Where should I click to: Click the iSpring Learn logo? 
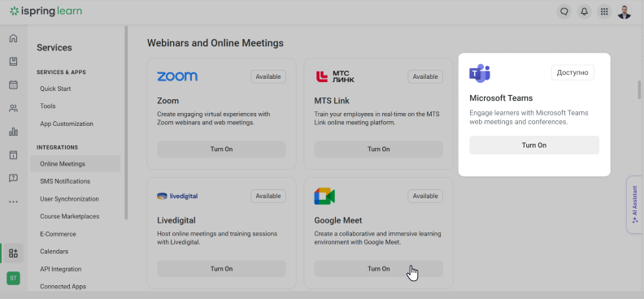click(46, 11)
